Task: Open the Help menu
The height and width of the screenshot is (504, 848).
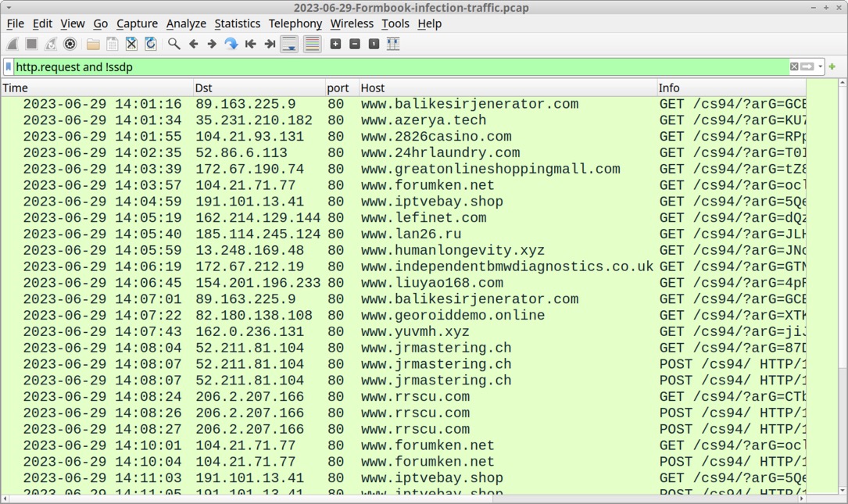Action: (429, 23)
